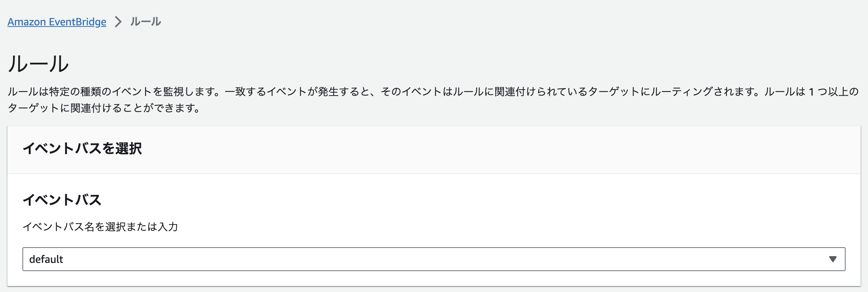
Task: Choose default from the event bus selector
Action: 46,259
